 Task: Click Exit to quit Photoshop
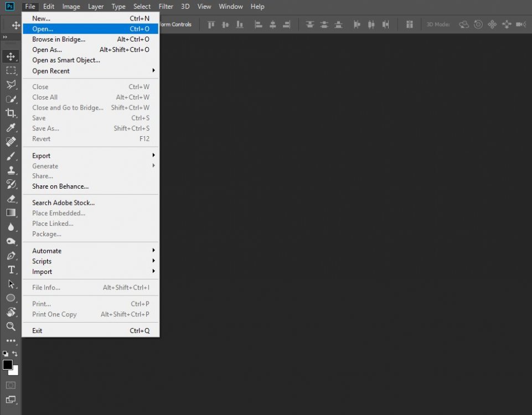37,330
